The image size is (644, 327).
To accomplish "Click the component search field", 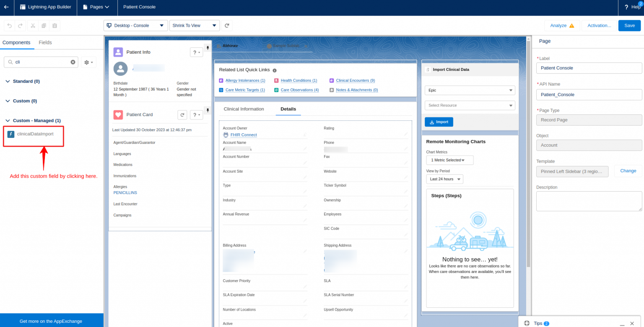I will pos(41,62).
